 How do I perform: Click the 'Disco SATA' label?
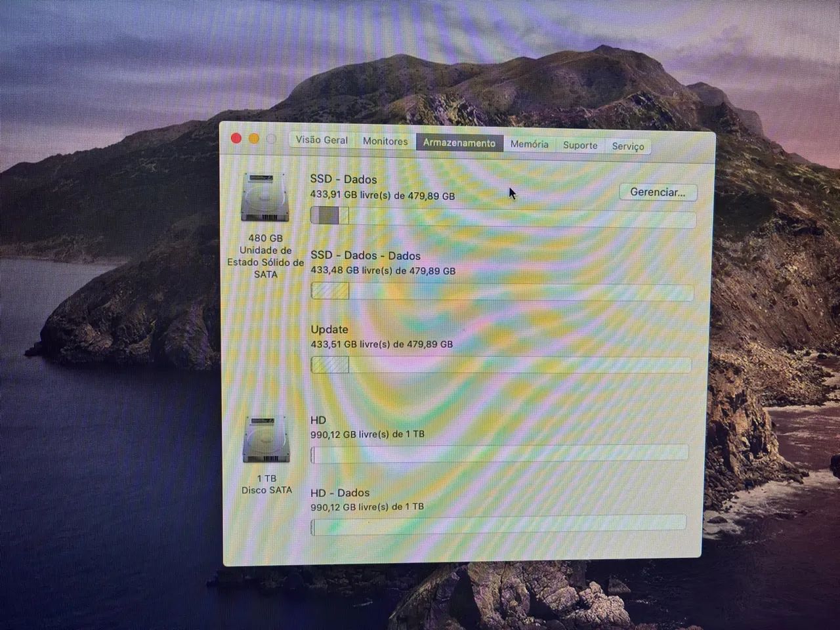[266, 490]
